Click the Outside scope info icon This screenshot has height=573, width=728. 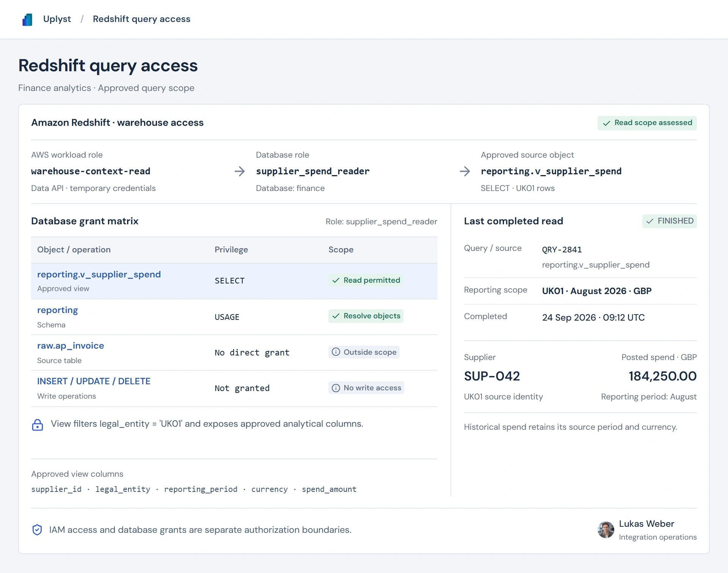click(x=336, y=352)
